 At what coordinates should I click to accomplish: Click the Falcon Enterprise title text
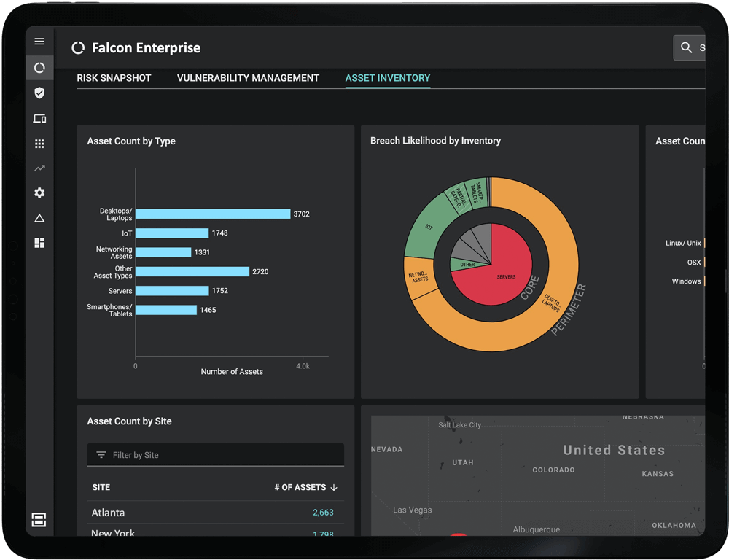point(146,48)
